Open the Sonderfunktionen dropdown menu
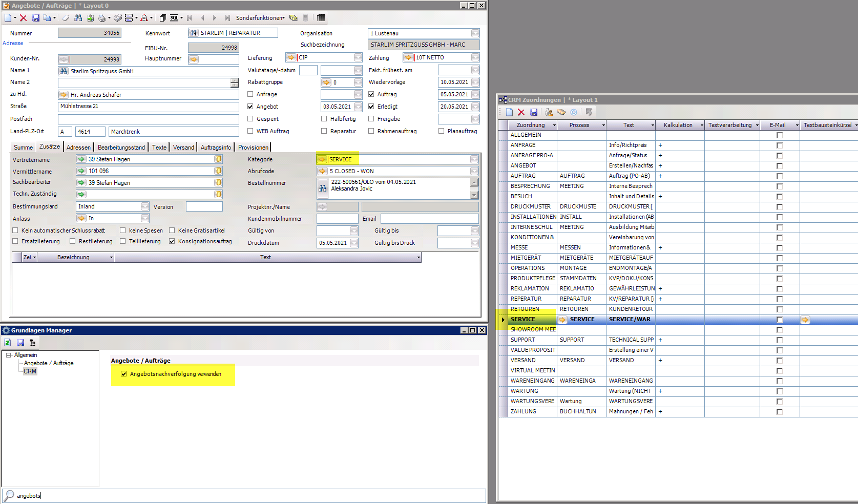The image size is (858, 504). pyautogui.click(x=260, y=18)
